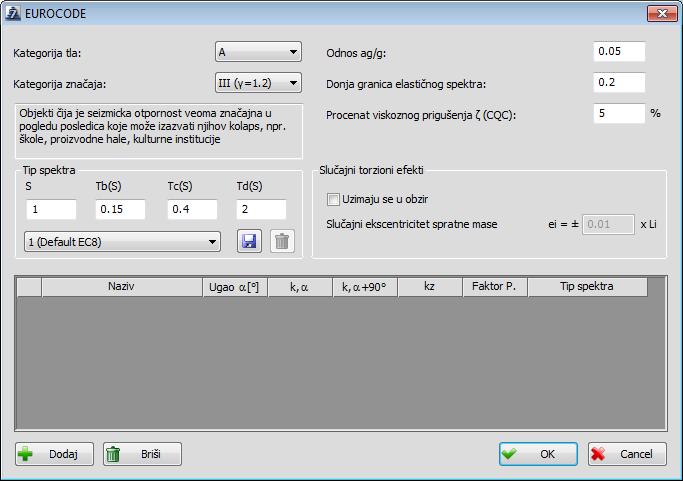Click the 'kz' column header
This screenshot has height=481, width=683.
coord(429,287)
